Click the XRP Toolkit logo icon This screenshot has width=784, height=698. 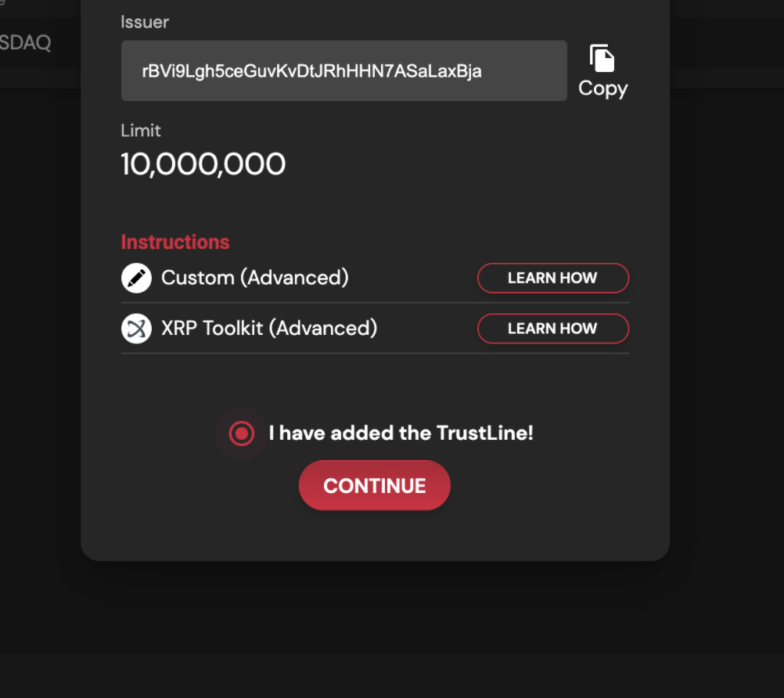point(136,329)
